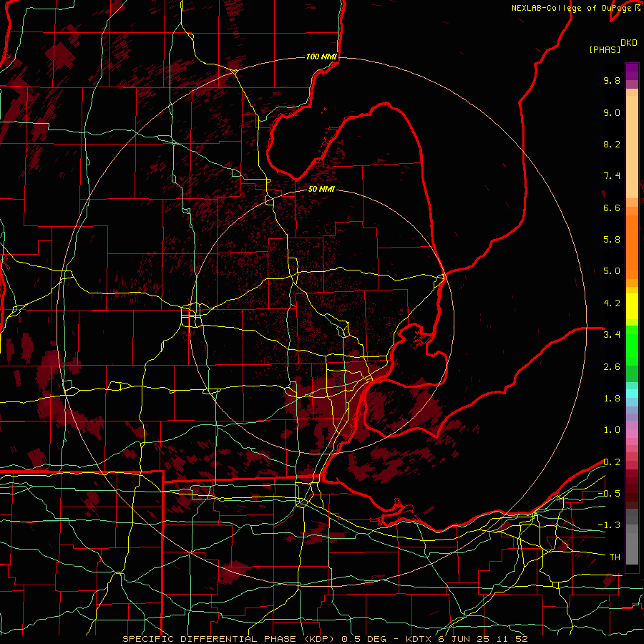This screenshot has height=644, width=644.
Task: Click the 9.8 scale value
Action: (x=612, y=81)
